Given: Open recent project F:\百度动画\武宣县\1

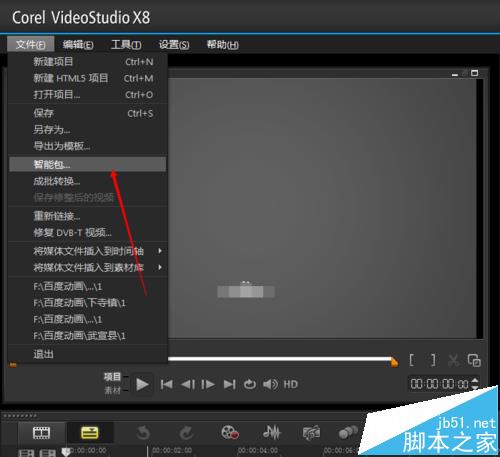Looking at the screenshot, I should tap(87, 336).
